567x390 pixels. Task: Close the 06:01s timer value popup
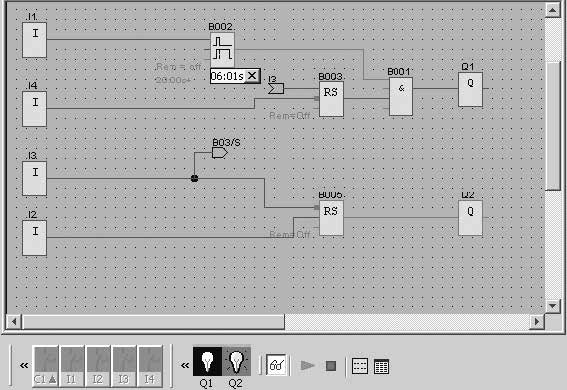point(252,76)
